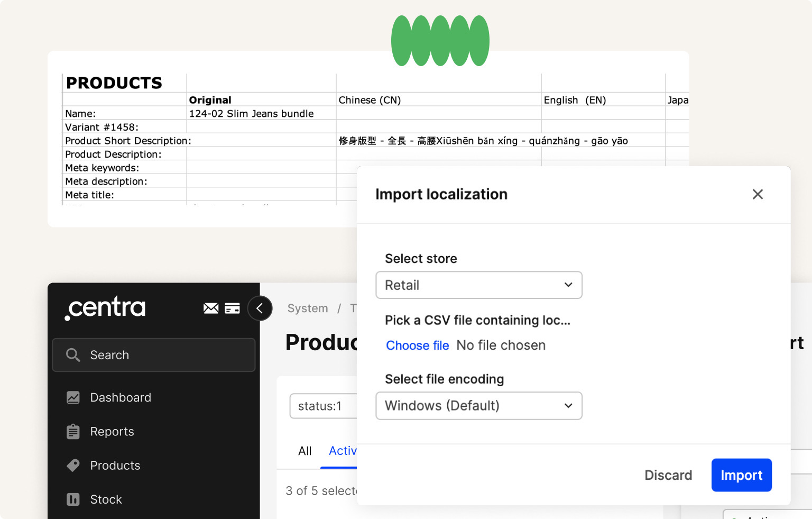
Task: Click the Reports clipboard icon
Action: pos(73,432)
